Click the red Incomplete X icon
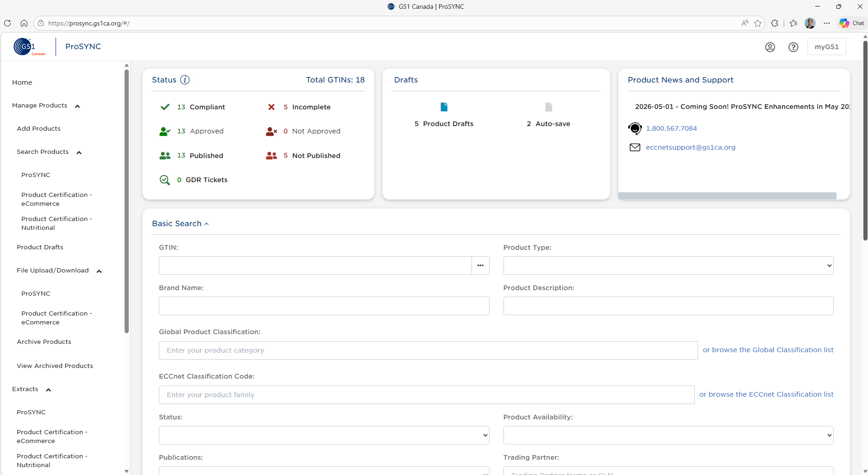Viewport: 868px width, 475px height. pyautogui.click(x=271, y=107)
